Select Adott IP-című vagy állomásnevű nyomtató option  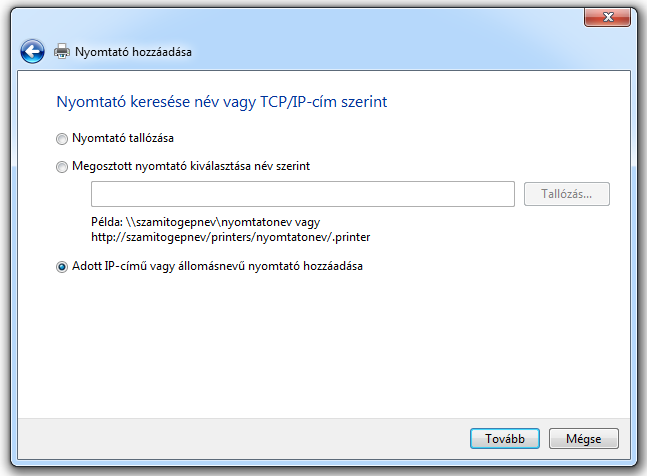tap(62, 267)
